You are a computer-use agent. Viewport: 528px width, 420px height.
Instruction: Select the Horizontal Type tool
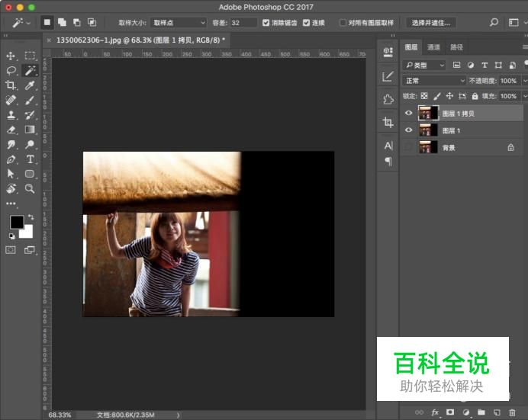31,159
